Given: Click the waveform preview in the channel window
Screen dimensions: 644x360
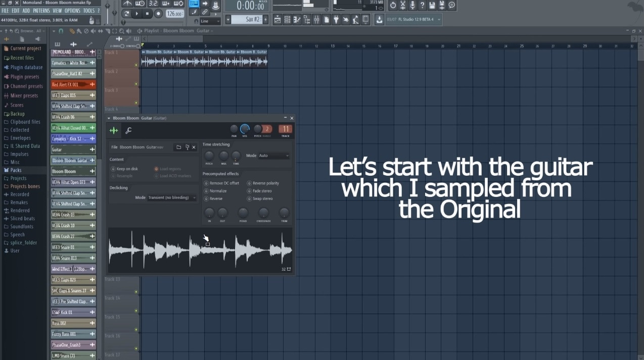Looking at the screenshot, I should [200, 250].
